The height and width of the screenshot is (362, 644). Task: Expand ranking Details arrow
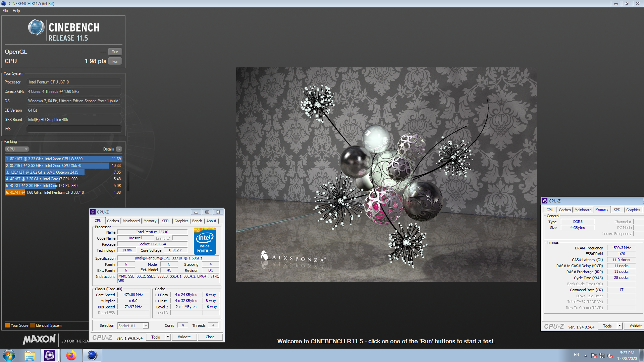[x=119, y=149]
